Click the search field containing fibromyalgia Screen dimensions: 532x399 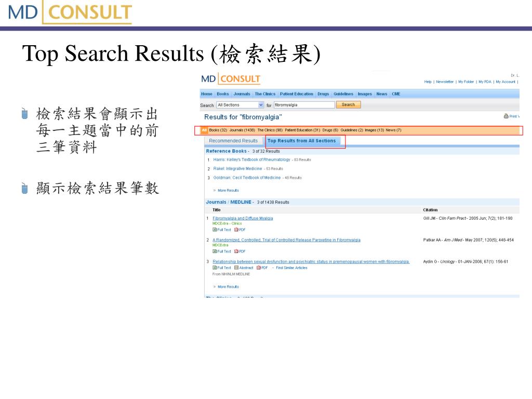point(304,105)
